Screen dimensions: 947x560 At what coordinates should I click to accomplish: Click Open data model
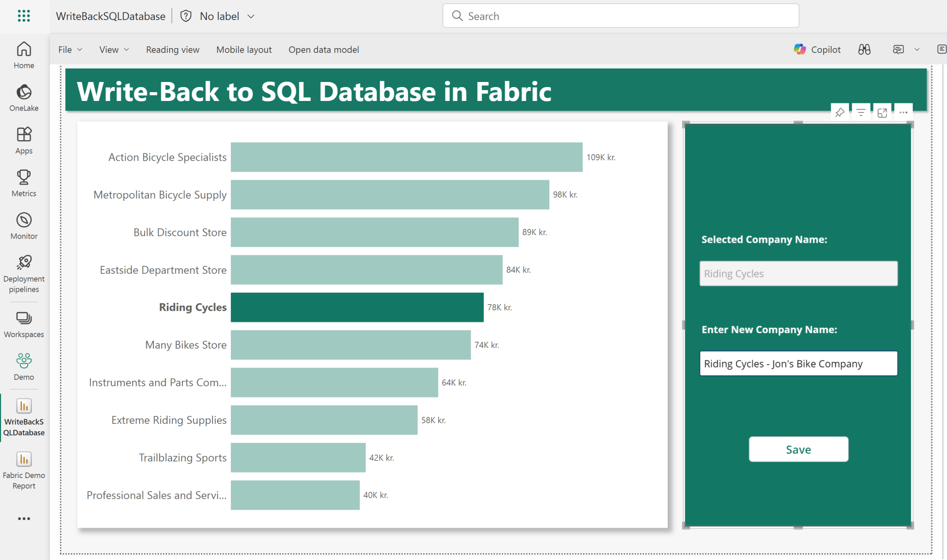pos(323,49)
